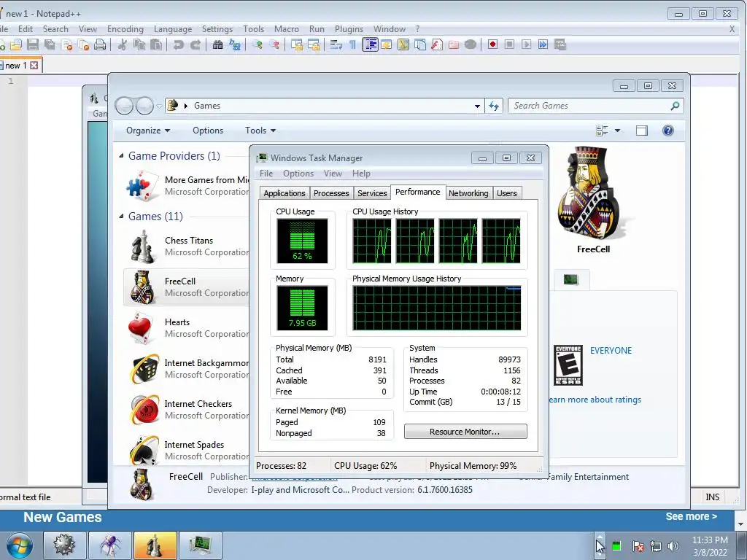This screenshot has width=747, height=560.
Task: Click the Learn more about ratings link
Action: pyautogui.click(x=595, y=400)
